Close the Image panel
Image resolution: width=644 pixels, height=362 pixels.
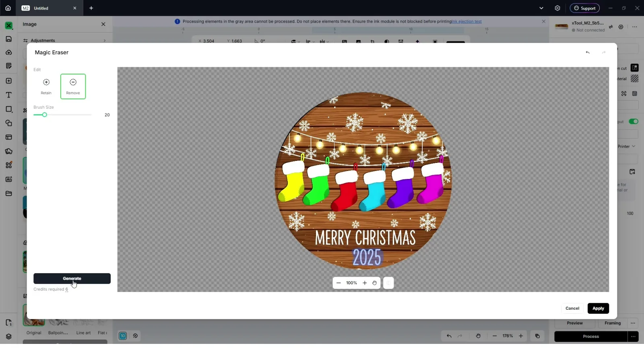103,24
